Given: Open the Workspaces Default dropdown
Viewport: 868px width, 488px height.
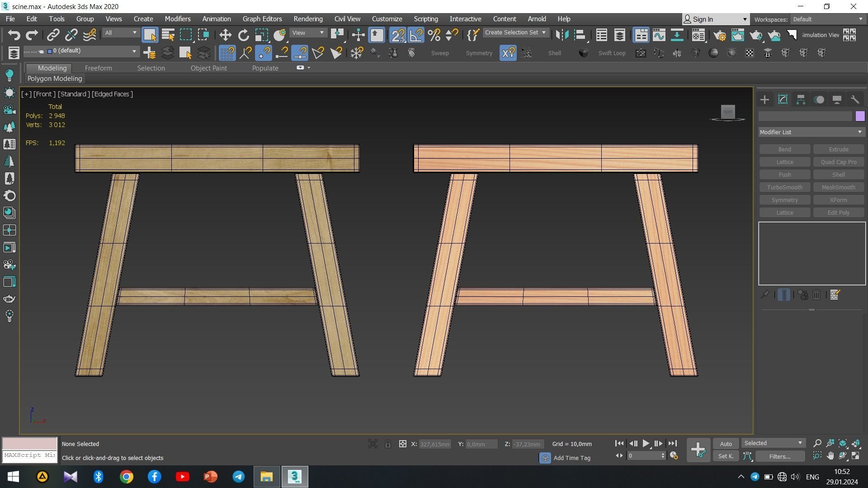Looking at the screenshot, I should click(828, 19).
